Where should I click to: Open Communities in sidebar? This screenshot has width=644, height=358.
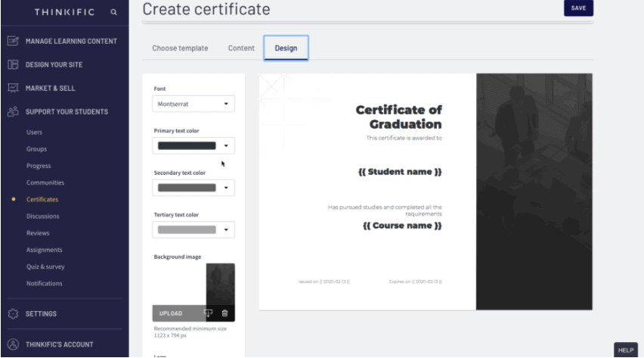click(x=45, y=182)
